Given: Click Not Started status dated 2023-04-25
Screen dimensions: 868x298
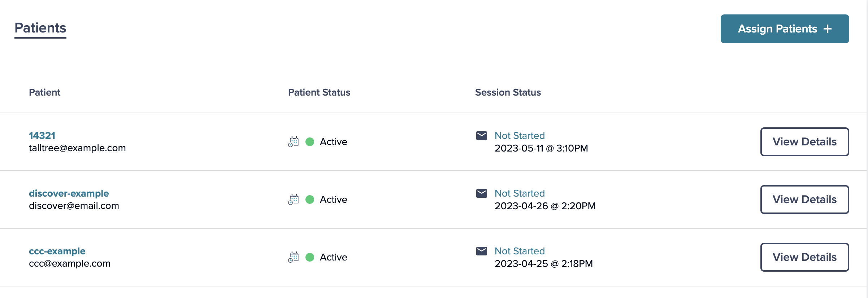Looking at the screenshot, I should pyautogui.click(x=520, y=251).
